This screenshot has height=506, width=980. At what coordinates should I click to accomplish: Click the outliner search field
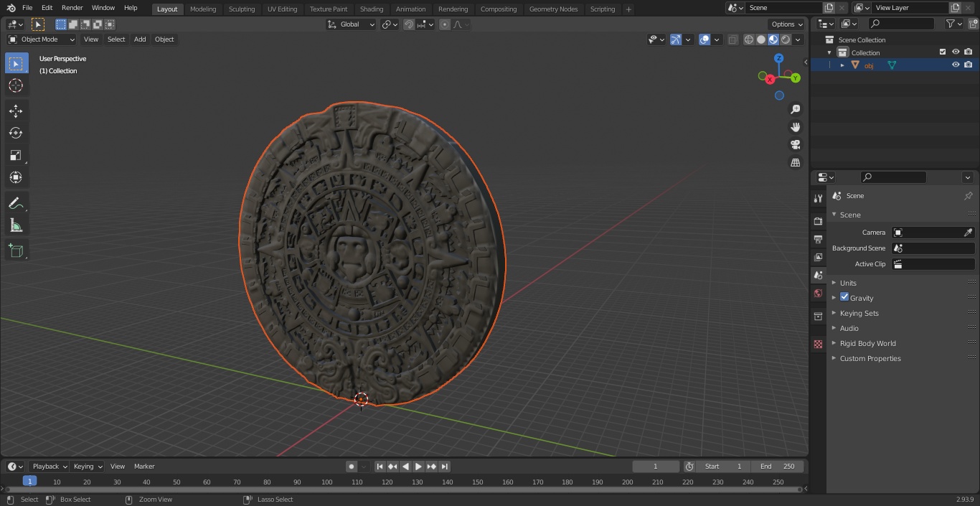[x=901, y=24]
